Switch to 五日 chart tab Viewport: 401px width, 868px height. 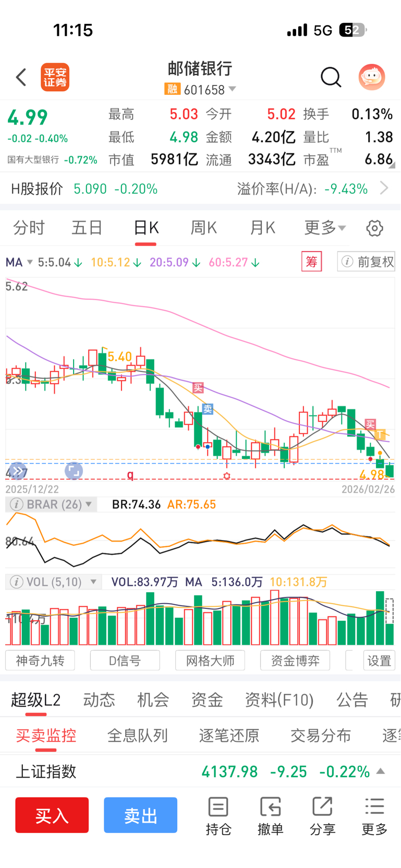click(87, 228)
